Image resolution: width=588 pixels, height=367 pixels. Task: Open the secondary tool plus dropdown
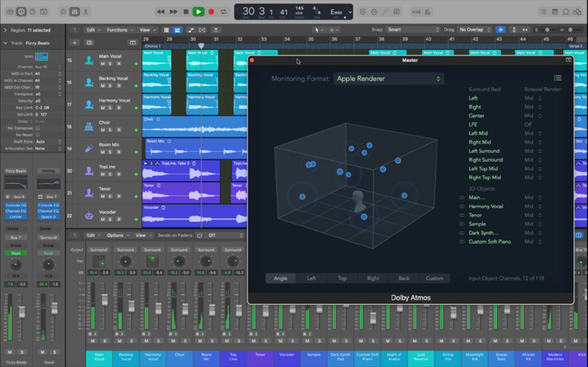pos(334,30)
